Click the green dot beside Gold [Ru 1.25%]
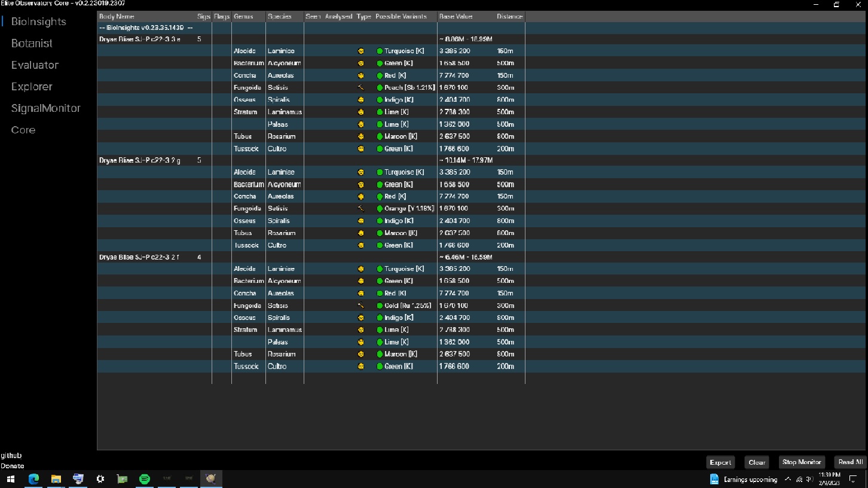 380,306
